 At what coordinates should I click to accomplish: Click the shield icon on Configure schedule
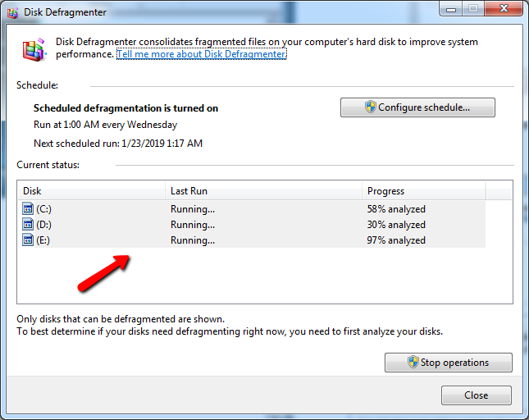(x=370, y=107)
